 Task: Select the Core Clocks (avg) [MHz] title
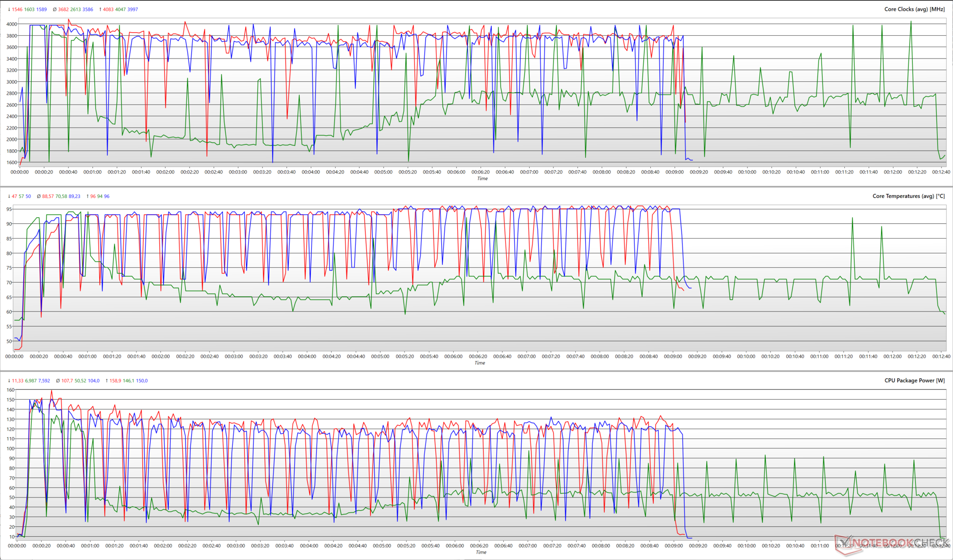(x=914, y=9)
